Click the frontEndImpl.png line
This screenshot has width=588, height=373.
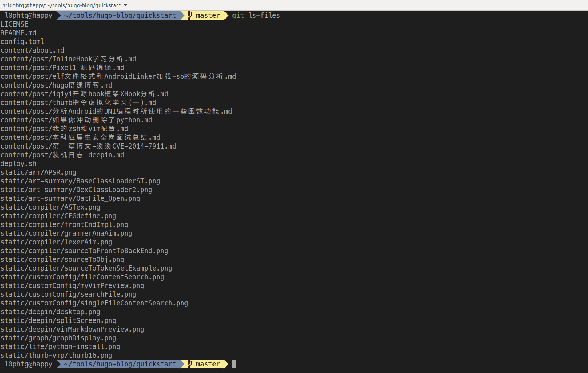click(64, 224)
